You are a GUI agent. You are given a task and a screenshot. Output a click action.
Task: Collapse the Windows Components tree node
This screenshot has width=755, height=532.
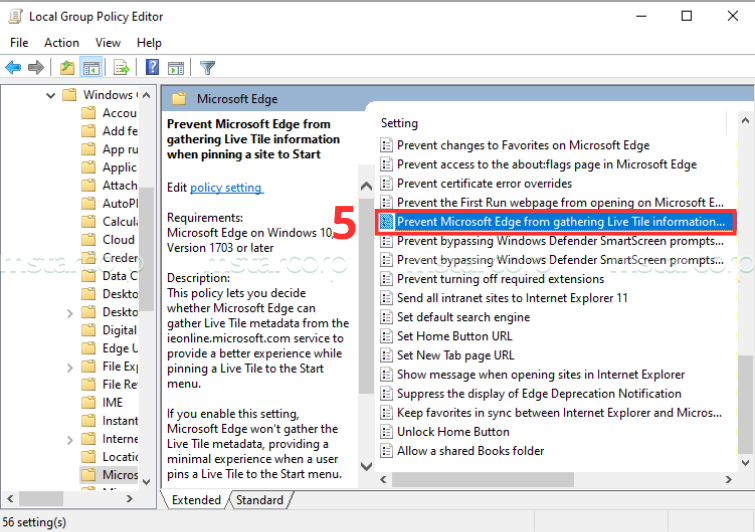click(x=51, y=95)
